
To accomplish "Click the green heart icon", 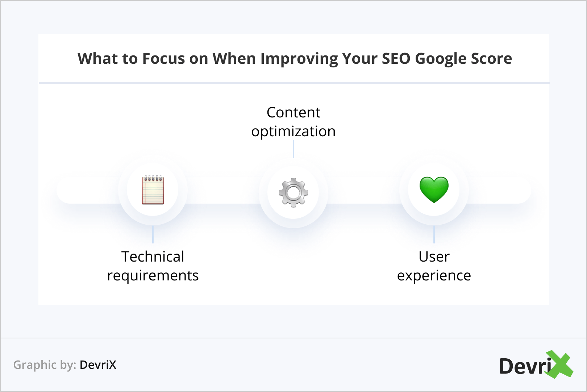I will tap(434, 189).
